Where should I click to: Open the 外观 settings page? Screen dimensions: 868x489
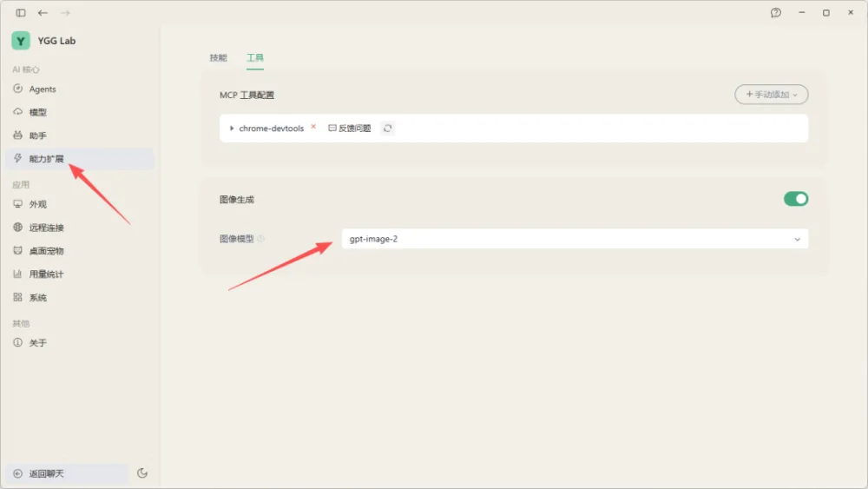point(80,204)
